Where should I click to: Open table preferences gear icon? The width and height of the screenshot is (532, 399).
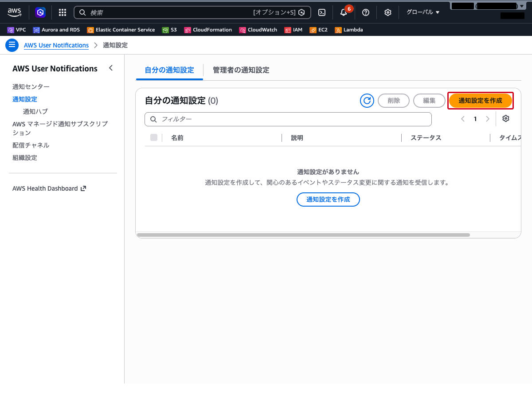click(506, 119)
